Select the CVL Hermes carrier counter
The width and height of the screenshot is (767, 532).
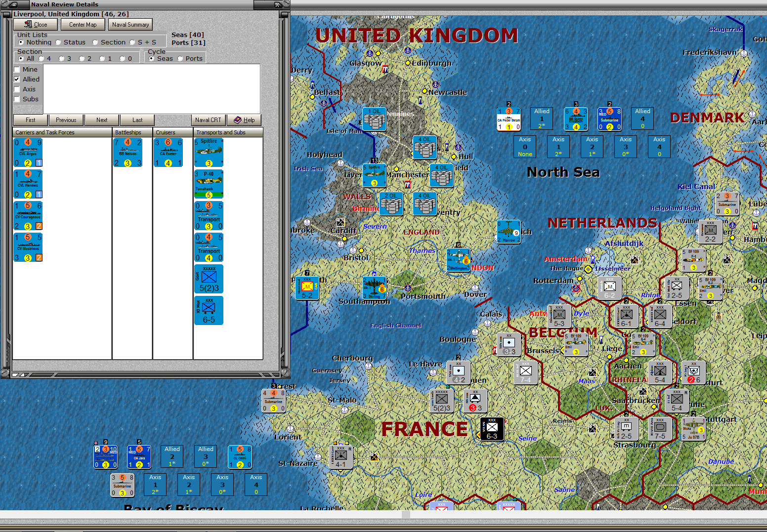[x=28, y=184]
